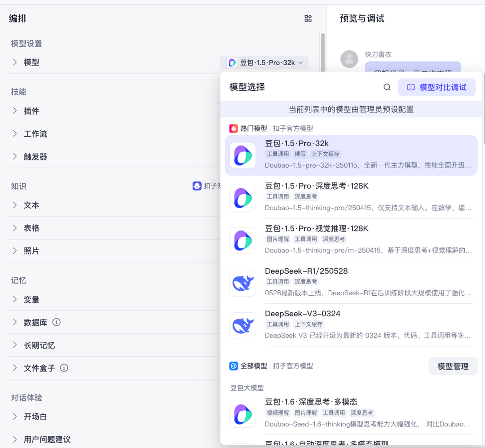Click the 豆包·1.5·Pro·深度思考·128K model logo

(243, 198)
